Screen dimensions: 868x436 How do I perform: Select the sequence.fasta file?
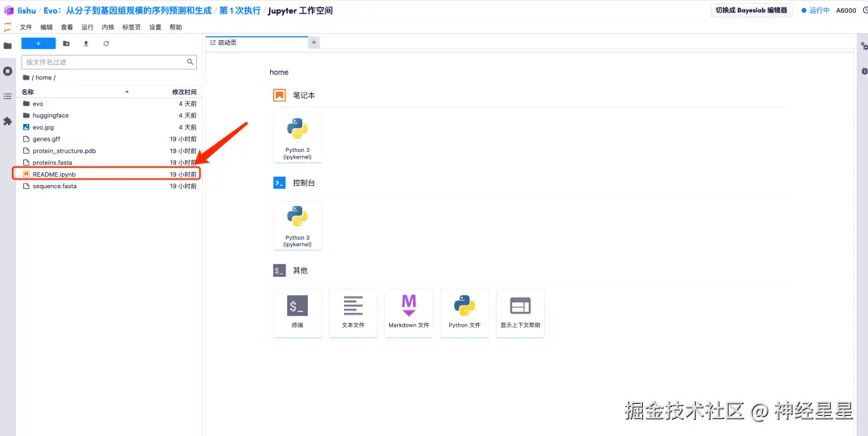click(x=109, y=186)
